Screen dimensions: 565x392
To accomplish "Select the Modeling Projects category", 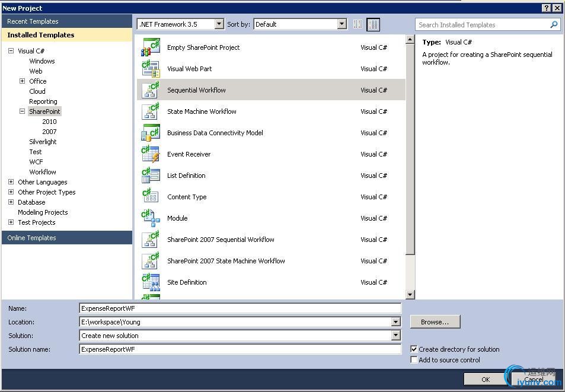I will click(43, 212).
